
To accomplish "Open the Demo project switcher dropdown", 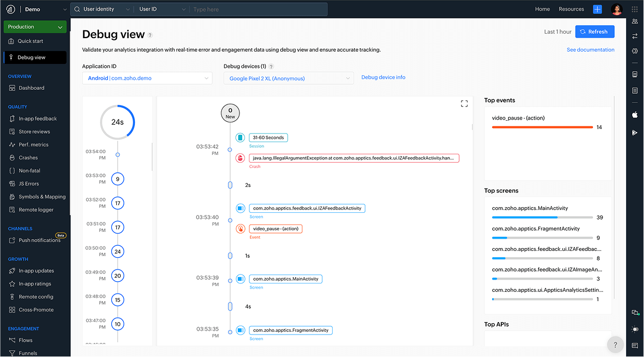I will [x=45, y=9].
